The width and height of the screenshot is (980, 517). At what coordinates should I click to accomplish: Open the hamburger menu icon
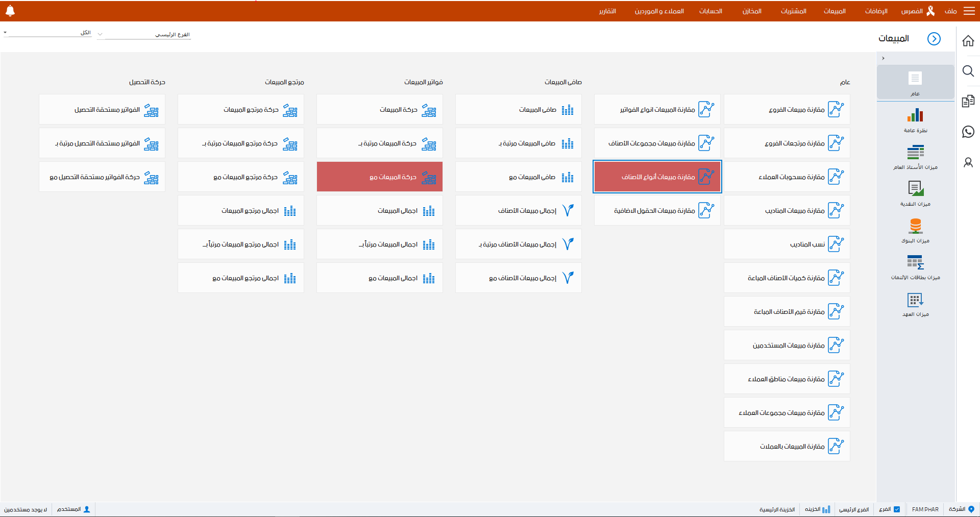(969, 11)
